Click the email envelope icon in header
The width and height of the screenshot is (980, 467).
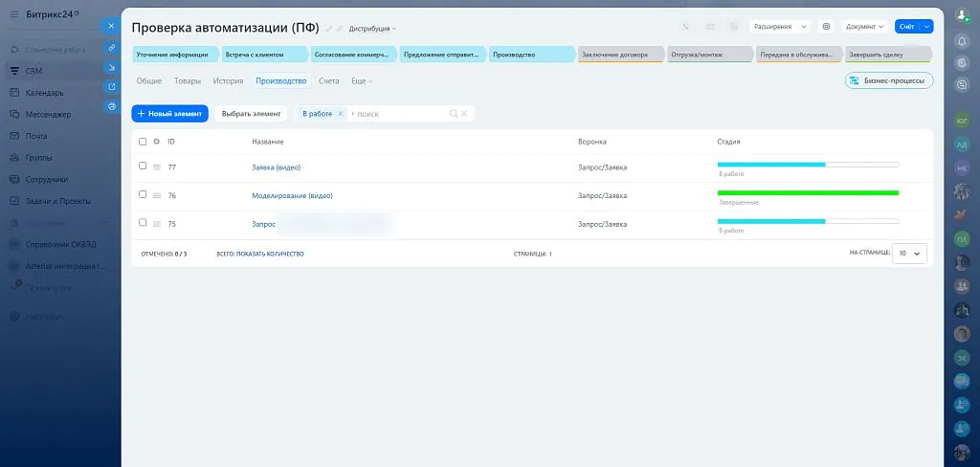tap(710, 26)
